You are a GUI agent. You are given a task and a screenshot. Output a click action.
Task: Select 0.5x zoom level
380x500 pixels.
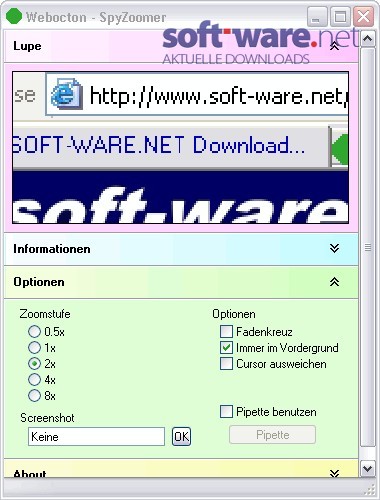(34, 332)
